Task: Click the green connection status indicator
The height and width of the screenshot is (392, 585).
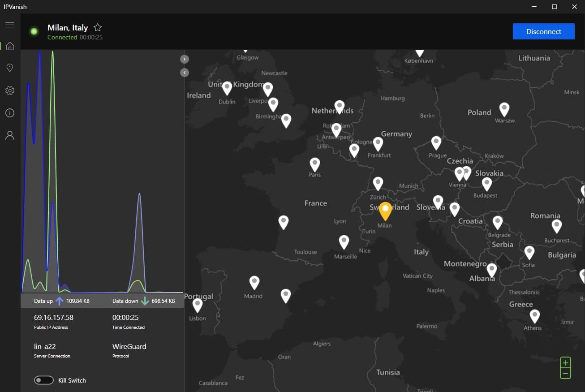Action: pos(34,31)
